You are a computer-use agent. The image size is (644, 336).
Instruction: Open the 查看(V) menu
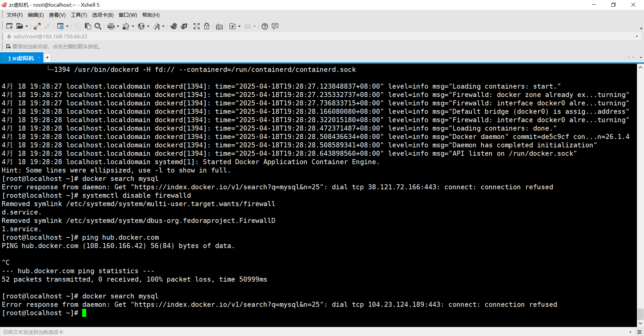[57, 15]
